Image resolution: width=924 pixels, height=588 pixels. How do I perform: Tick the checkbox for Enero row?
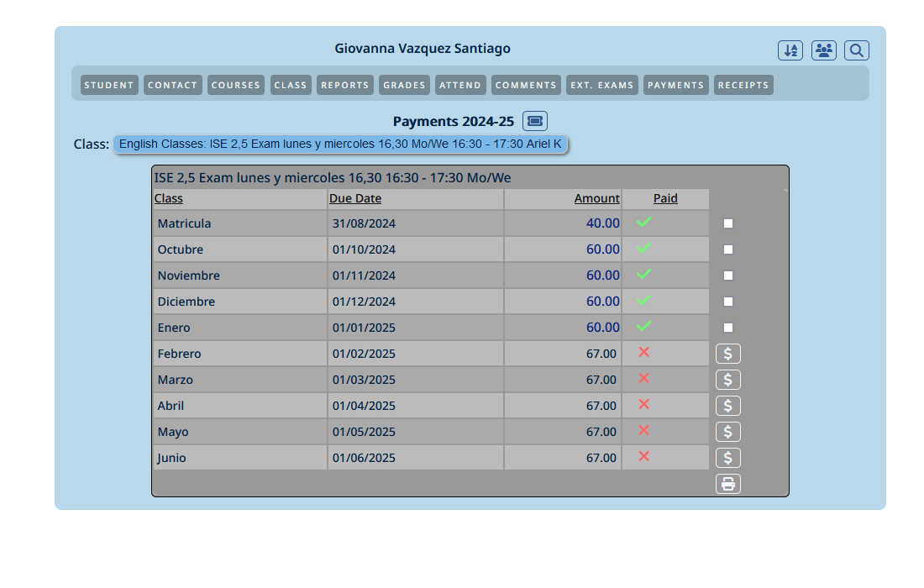click(x=728, y=328)
